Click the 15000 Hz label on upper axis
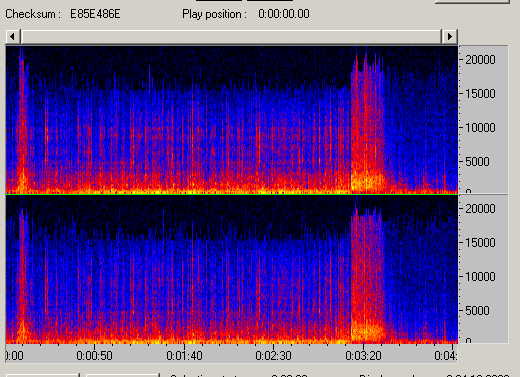The height and width of the screenshot is (377, 520). [x=480, y=94]
